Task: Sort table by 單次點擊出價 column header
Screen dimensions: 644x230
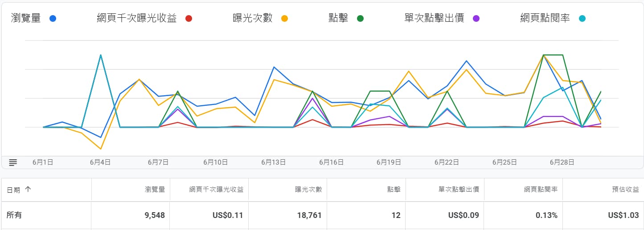Action: click(x=459, y=190)
